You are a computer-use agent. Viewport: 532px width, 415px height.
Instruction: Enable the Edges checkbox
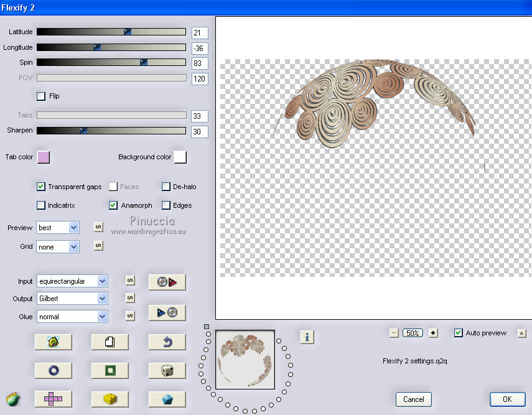[x=166, y=205]
